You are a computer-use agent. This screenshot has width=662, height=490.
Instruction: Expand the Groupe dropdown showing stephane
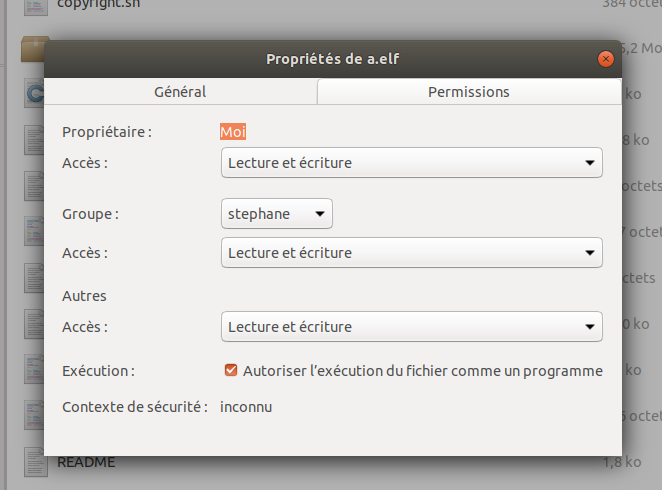pos(276,213)
